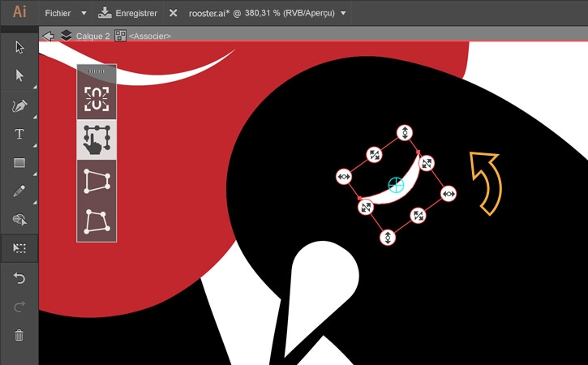Pick the Rectangle shape tool

19,162
